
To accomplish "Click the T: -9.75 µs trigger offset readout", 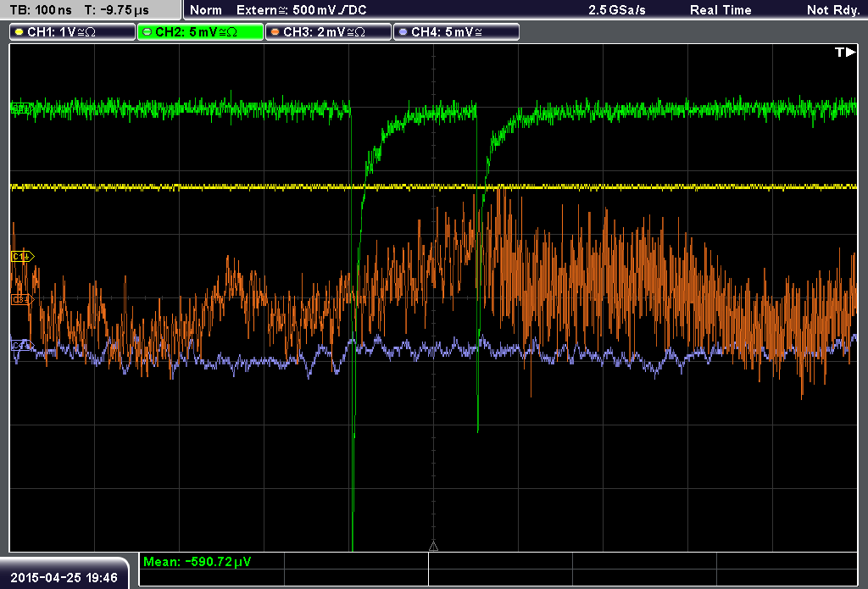I will point(117,10).
